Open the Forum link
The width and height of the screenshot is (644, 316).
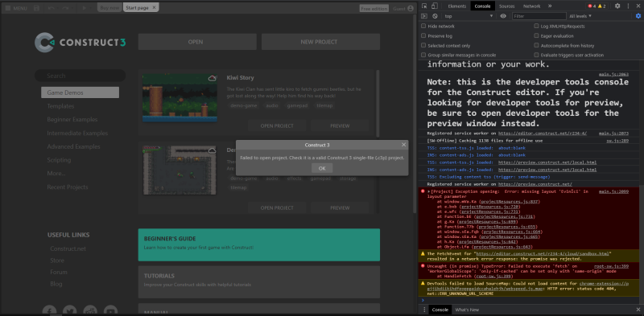[x=59, y=272]
